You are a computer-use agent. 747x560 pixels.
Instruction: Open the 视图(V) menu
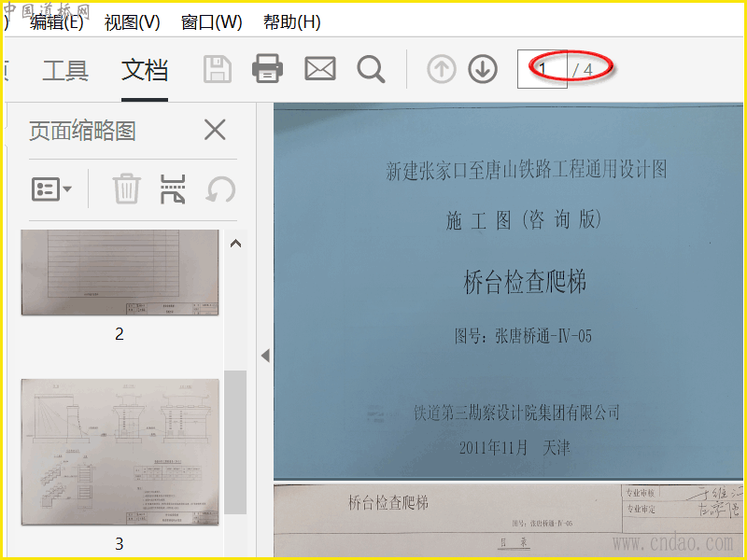(x=133, y=21)
